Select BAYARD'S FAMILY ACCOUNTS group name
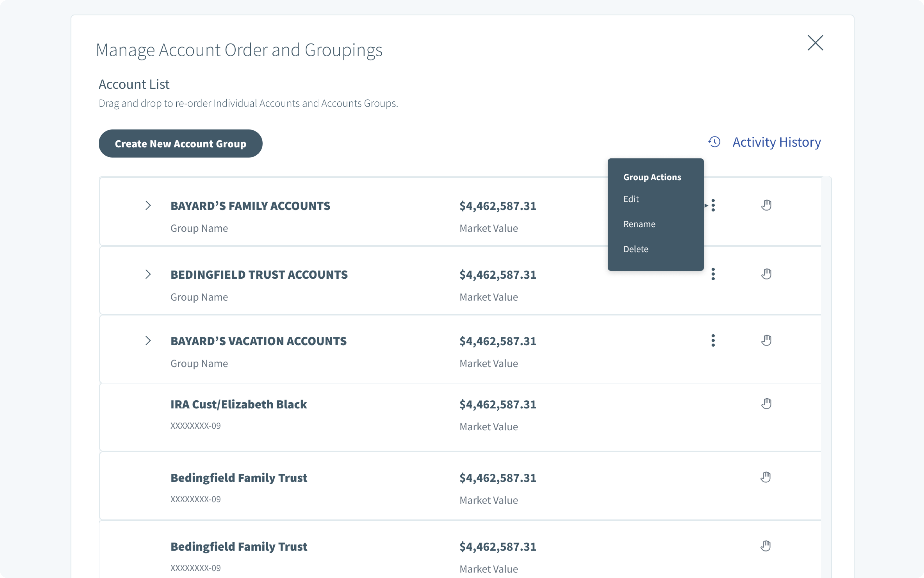Image resolution: width=924 pixels, height=578 pixels. tap(250, 206)
